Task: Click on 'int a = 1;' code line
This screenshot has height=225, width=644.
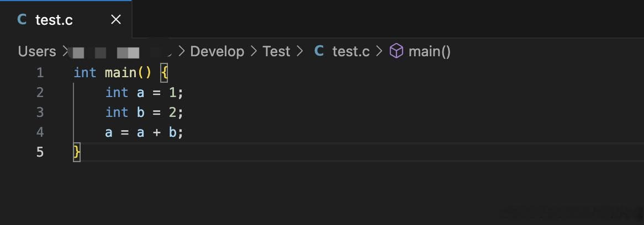Action: point(144,93)
